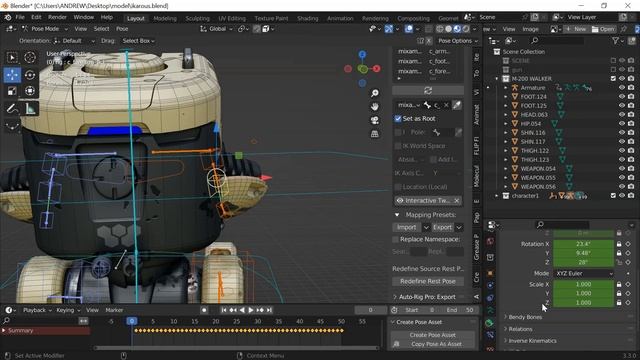
Task: Toggle the Set as Root checkbox
Action: pos(398,119)
